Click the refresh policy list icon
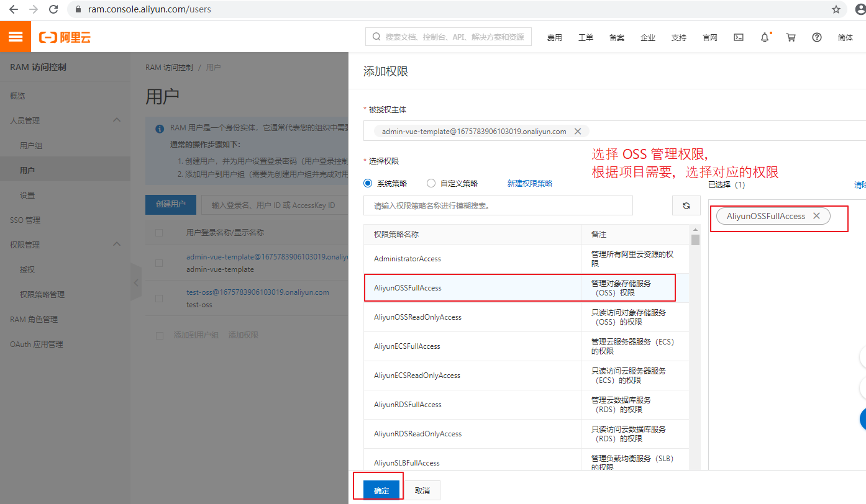The width and height of the screenshot is (866, 504). click(x=686, y=205)
